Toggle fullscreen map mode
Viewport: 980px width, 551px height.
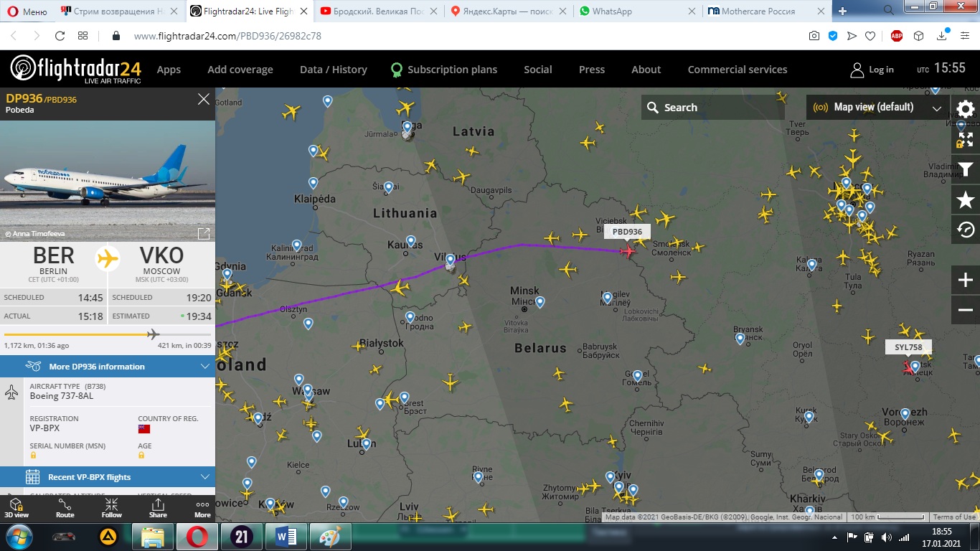(x=966, y=139)
